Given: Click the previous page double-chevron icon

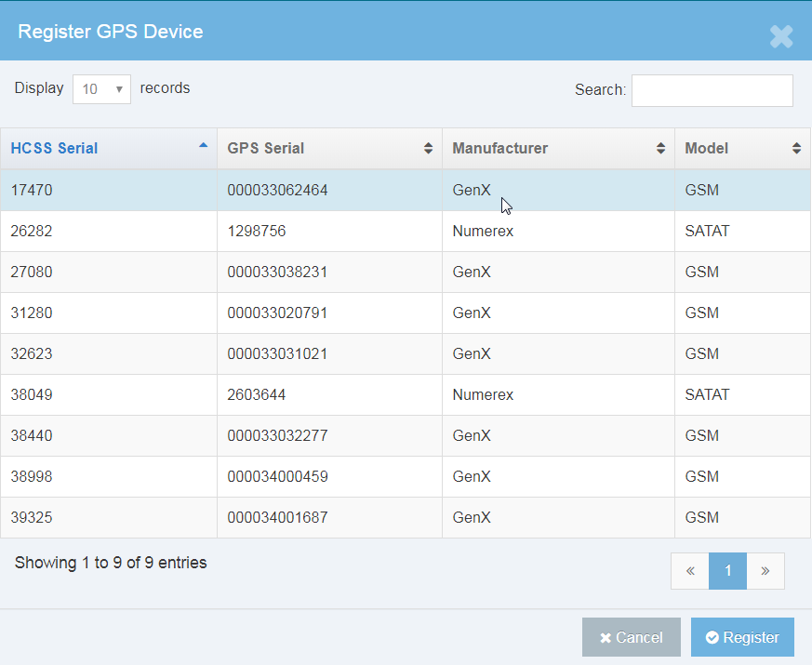Looking at the screenshot, I should tap(689, 570).
